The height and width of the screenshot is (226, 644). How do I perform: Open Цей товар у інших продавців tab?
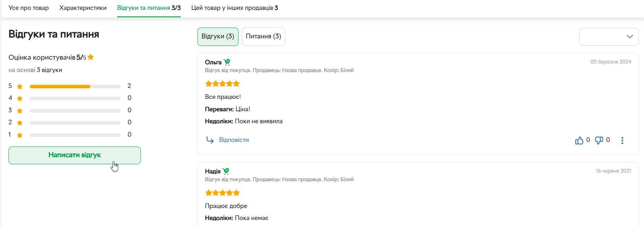235,8
